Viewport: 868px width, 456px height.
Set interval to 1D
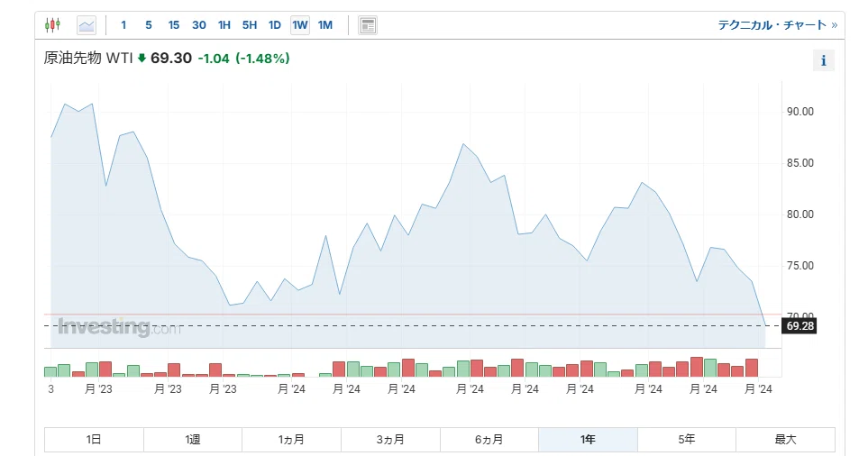(275, 25)
